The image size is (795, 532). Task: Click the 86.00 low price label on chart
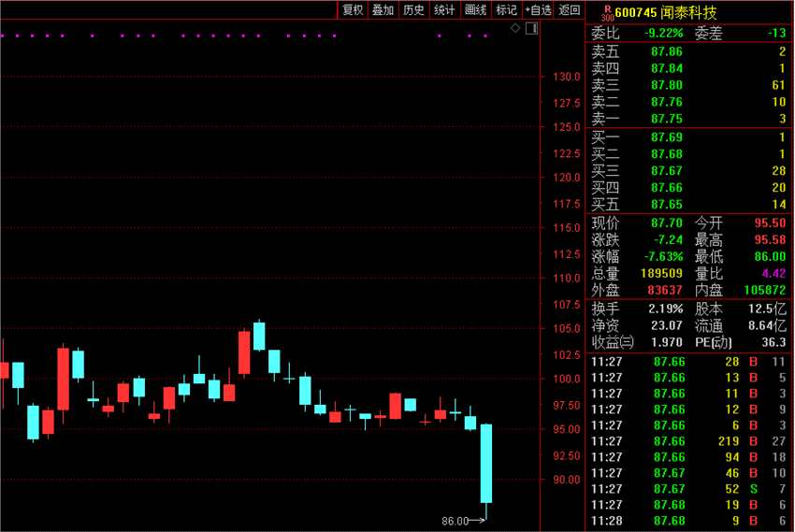[455, 521]
